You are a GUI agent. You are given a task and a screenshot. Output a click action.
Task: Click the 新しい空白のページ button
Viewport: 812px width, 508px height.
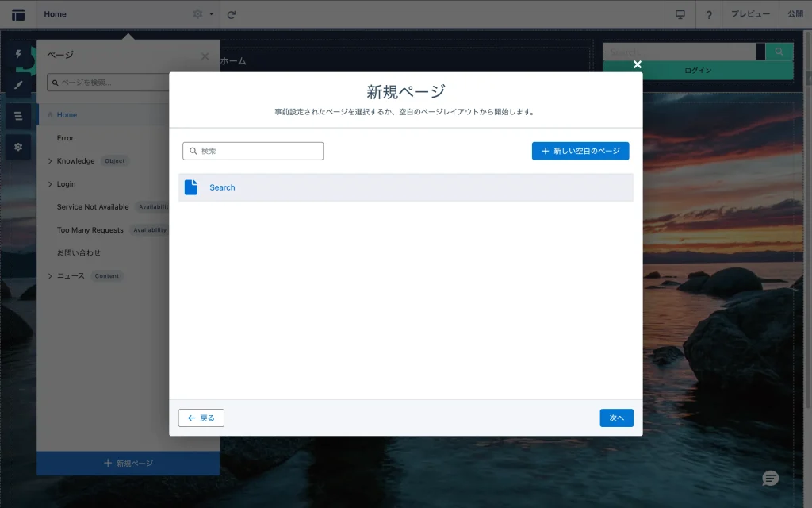(x=580, y=151)
